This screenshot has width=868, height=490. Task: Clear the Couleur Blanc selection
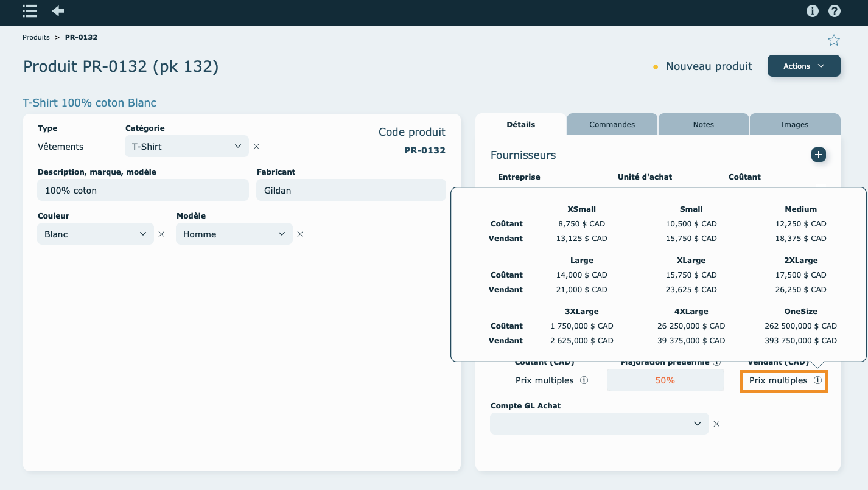pyautogui.click(x=161, y=234)
